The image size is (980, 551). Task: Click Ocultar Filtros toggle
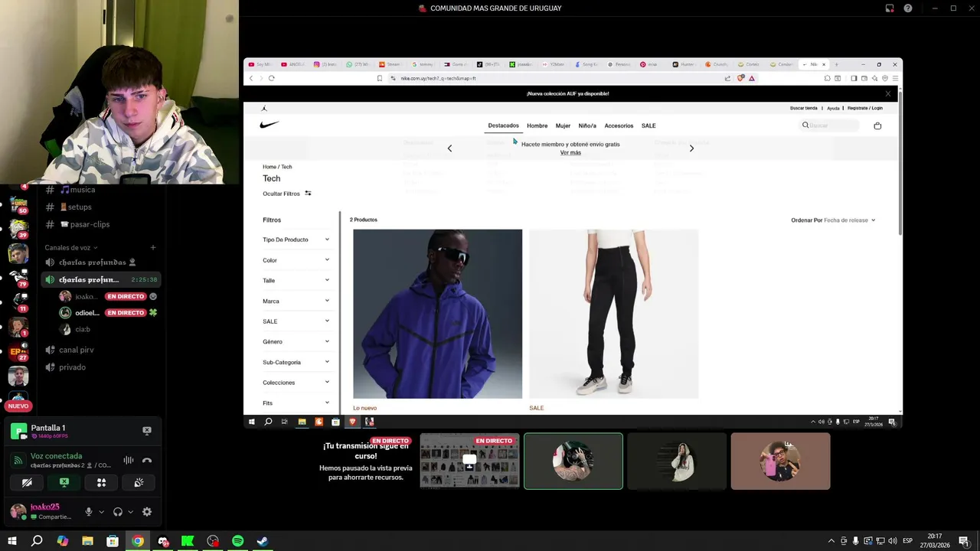(x=287, y=194)
